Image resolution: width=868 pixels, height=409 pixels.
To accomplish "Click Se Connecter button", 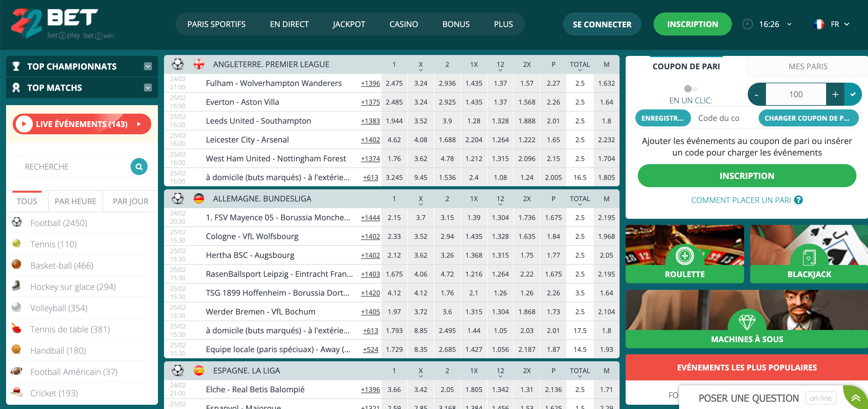I will tap(602, 24).
